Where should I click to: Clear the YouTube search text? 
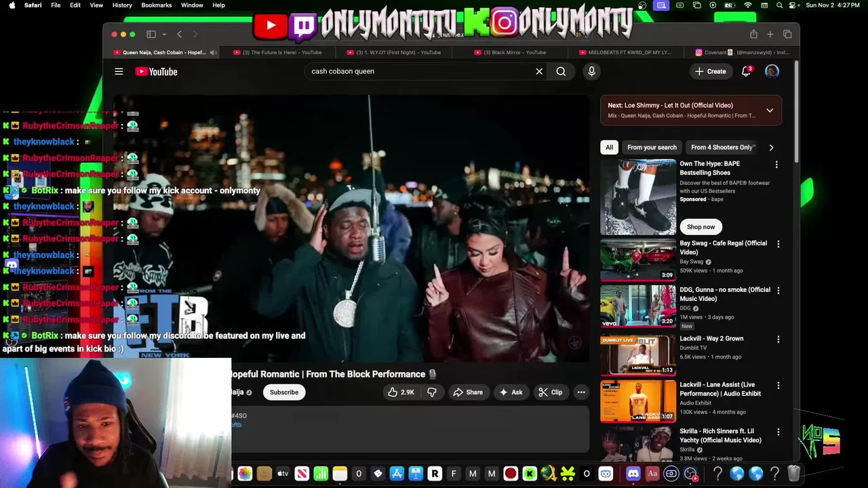(x=539, y=71)
